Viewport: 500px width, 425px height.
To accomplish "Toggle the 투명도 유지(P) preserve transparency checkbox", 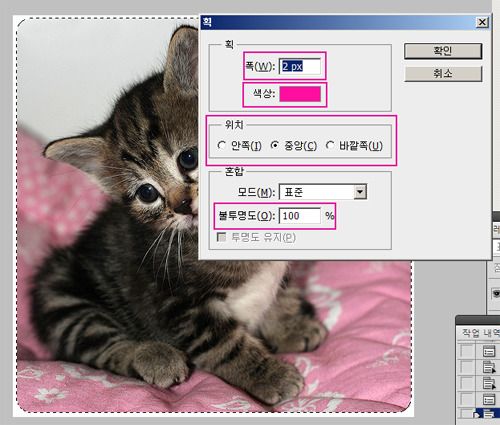I will point(221,237).
